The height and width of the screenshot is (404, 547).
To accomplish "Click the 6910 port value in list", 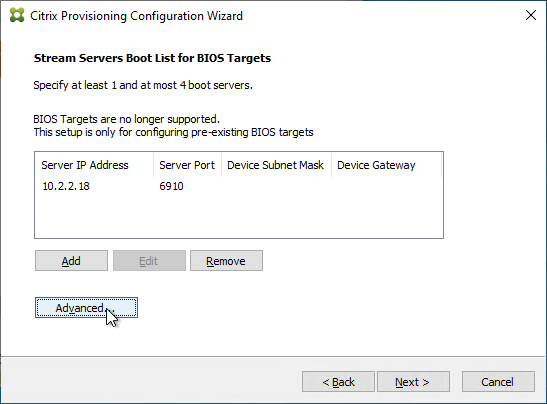I will pyautogui.click(x=171, y=186).
